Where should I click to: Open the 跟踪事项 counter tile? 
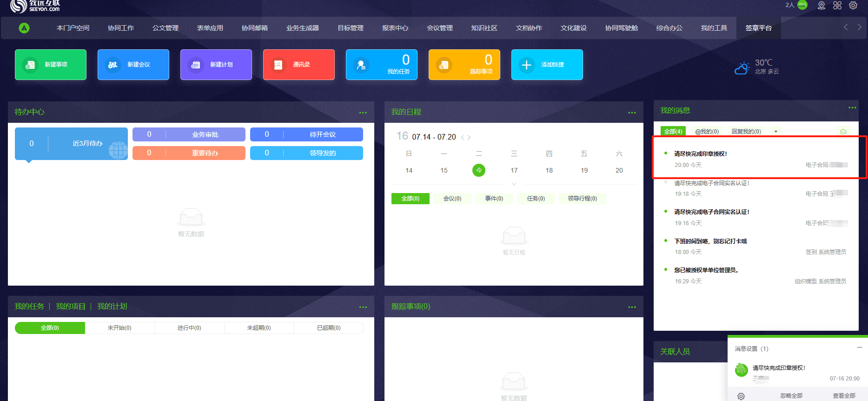click(x=464, y=65)
